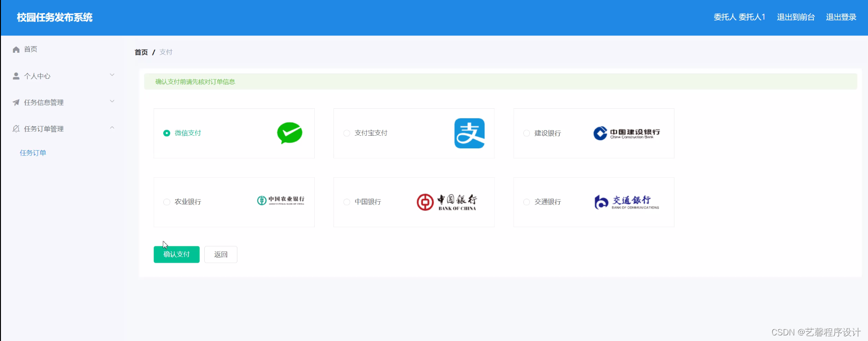Select the 支付宝支付 radio button

tap(347, 133)
